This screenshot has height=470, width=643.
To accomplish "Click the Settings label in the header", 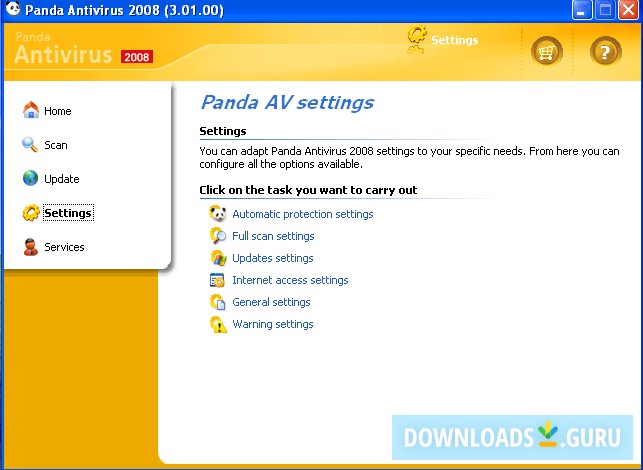I will pyautogui.click(x=455, y=40).
